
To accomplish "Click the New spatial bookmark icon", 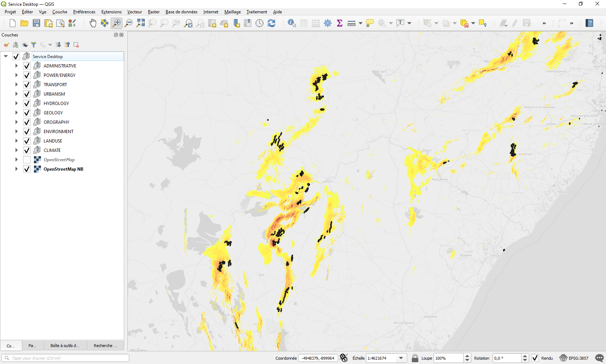I will (236, 23).
